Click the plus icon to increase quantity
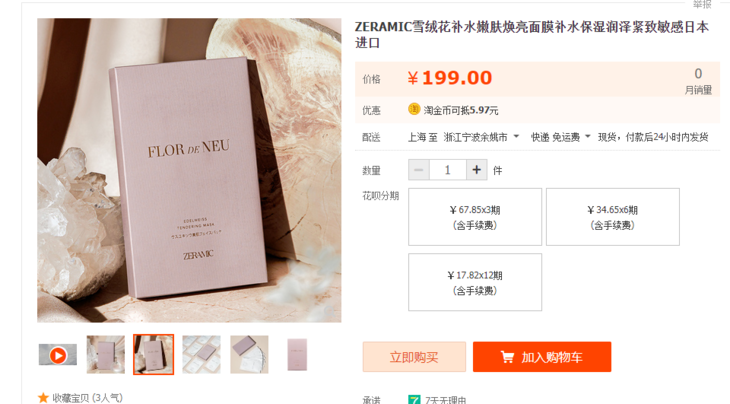 click(x=476, y=170)
